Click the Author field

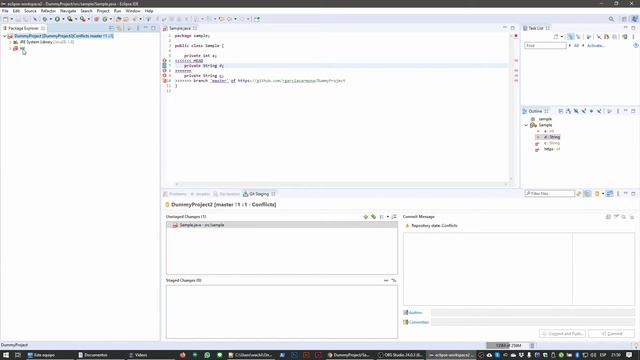click(x=533, y=313)
